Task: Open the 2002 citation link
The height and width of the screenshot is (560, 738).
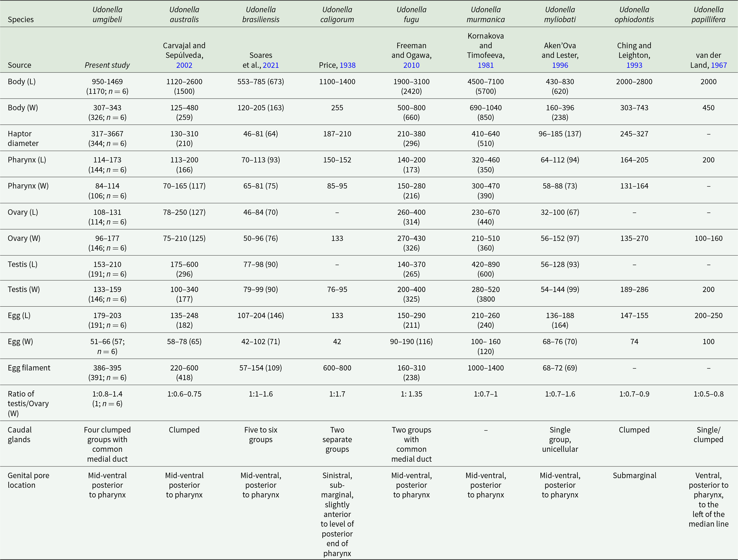Action: click(x=184, y=65)
